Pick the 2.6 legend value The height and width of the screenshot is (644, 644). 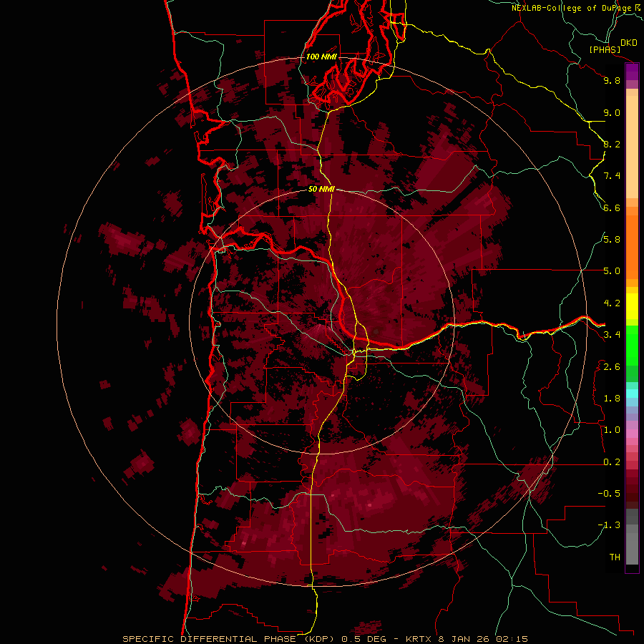click(612, 367)
